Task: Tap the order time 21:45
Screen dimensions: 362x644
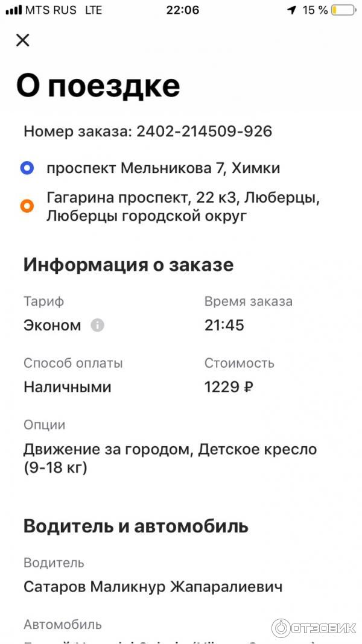Action: [x=224, y=326]
